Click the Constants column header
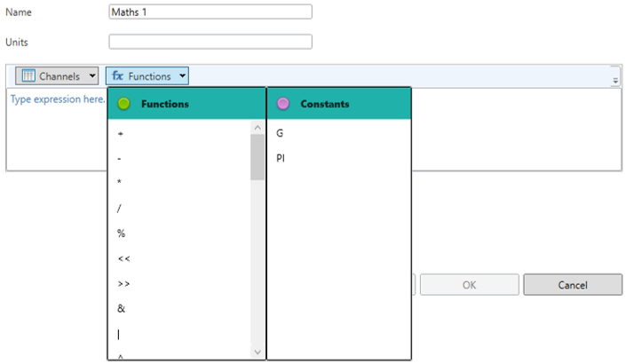The image size is (626, 364). 339,104
